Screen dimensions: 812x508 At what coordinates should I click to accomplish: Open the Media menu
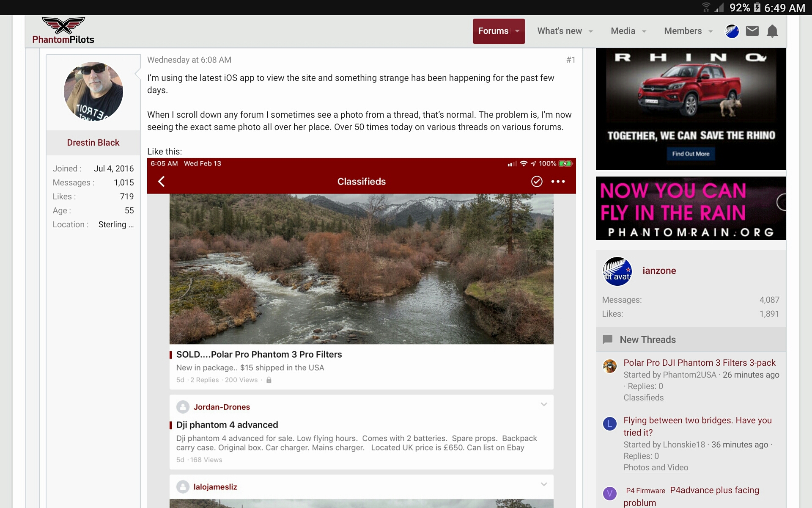point(623,31)
